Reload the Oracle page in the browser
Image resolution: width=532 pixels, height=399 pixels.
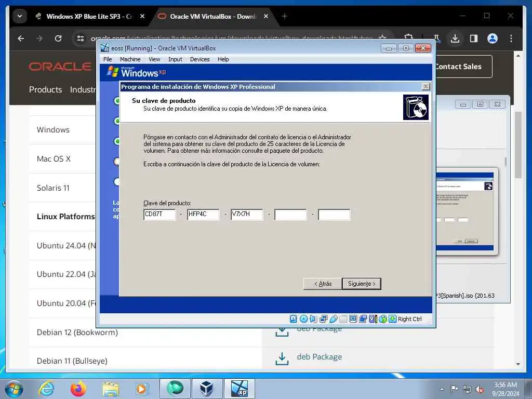tap(58, 38)
